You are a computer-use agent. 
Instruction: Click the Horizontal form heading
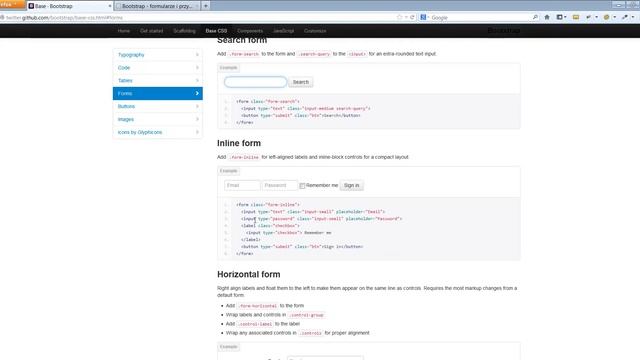pyautogui.click(x=249, y=274)
